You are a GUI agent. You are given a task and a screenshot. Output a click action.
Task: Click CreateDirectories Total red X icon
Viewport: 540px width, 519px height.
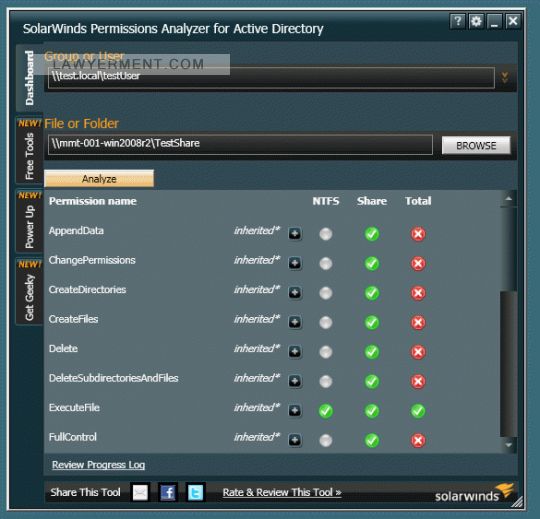tap(418, 293)
